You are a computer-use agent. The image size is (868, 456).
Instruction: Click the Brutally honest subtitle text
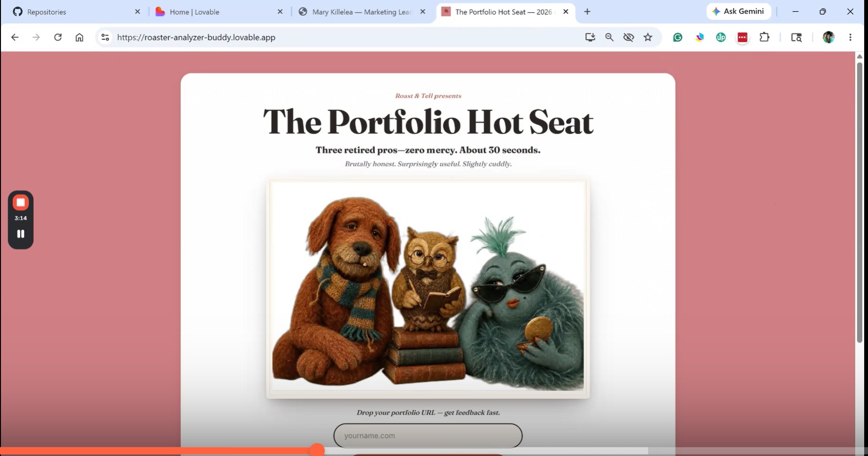click(428, 164)
